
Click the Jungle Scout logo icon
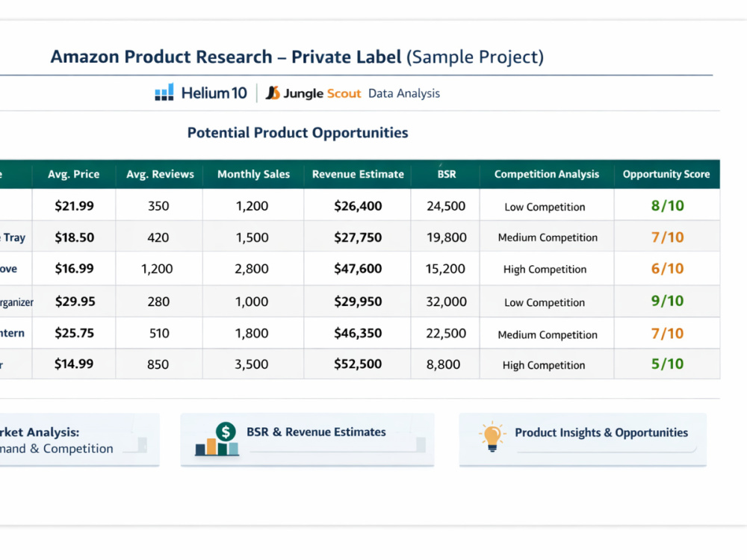pos(273,93)
